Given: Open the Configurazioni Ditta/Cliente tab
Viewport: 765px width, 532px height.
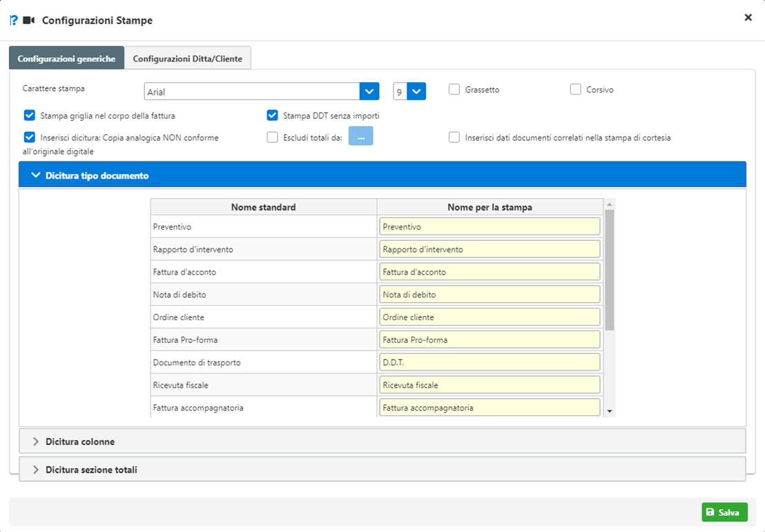Looking at the screenshot, I should click(x=187, y=59).
